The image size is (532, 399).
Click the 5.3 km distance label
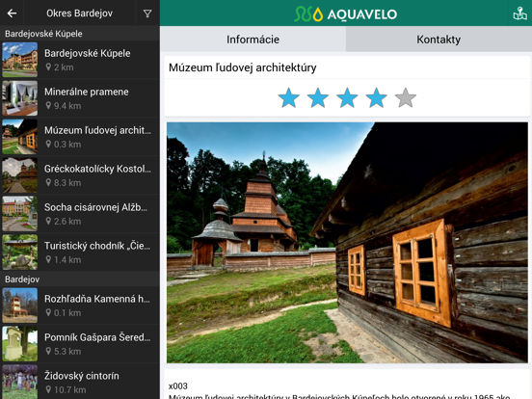pos(67,351)
